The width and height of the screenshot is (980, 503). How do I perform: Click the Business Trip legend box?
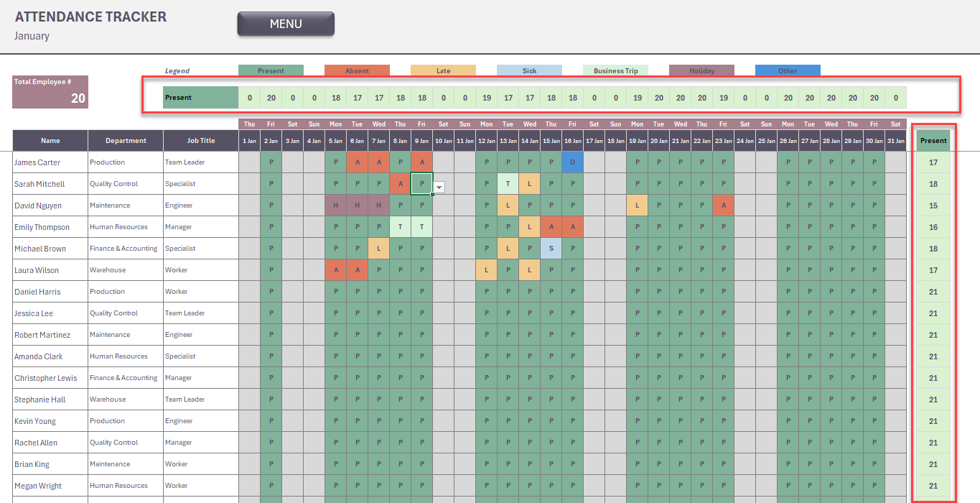point(615,70)
